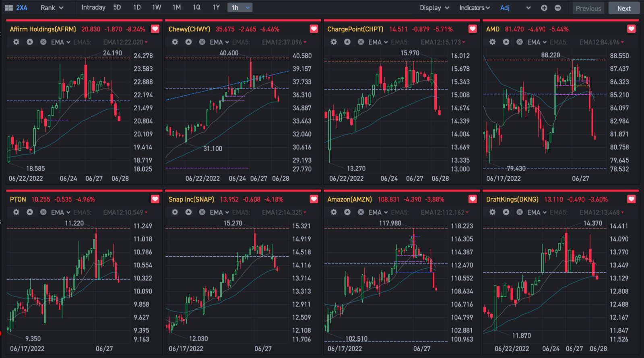The height and width of the screenshot is (358, 644).
Task: Toggle watchlist heart for AMD
Action: pyautogui.click(x=632, y=29)
